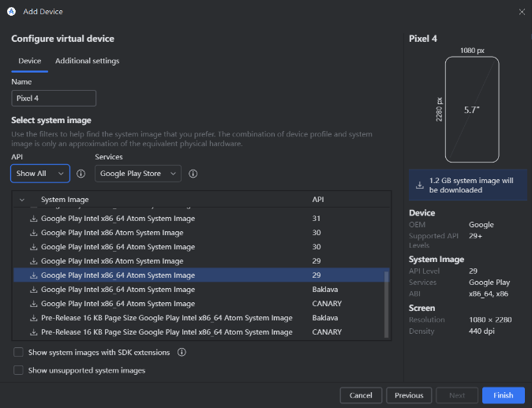Select the Device tab
532x408 pixels.
click(30, 61)
